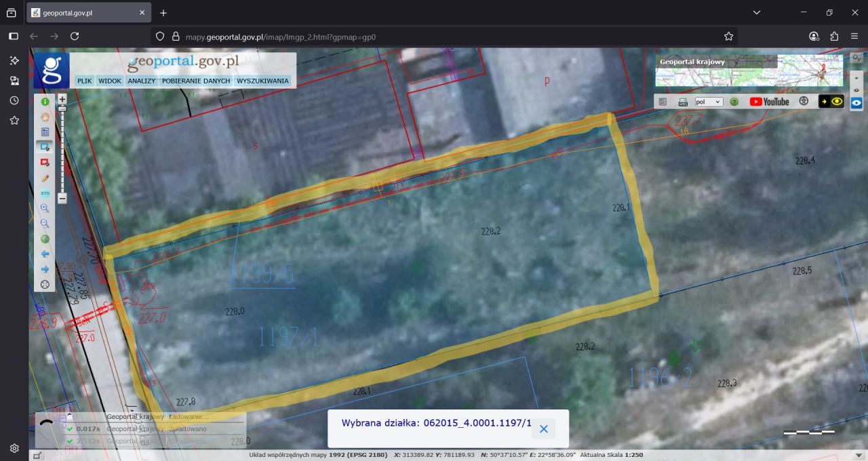
Task: Open the POBIERANIE DANYCH menu
Action: (x=195, y=81)
